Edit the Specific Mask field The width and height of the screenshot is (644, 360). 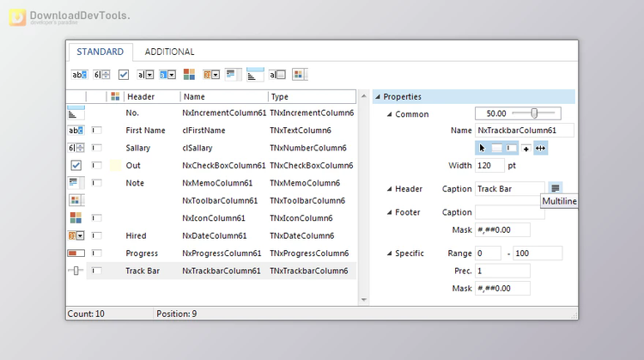tap(502, 289)
